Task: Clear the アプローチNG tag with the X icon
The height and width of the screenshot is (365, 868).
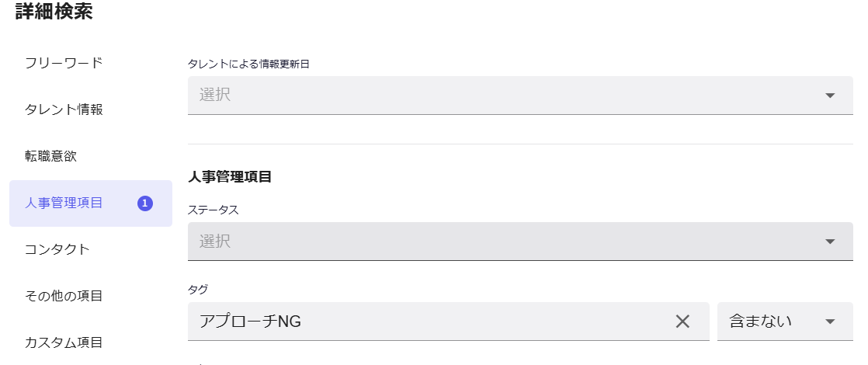Action: [682, 322]
